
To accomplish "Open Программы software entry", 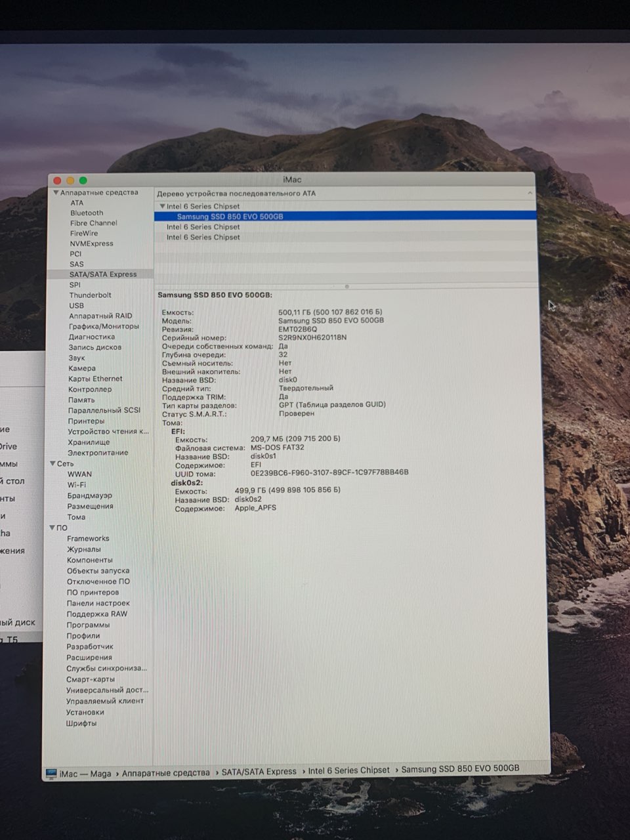I will coord(88,625).
